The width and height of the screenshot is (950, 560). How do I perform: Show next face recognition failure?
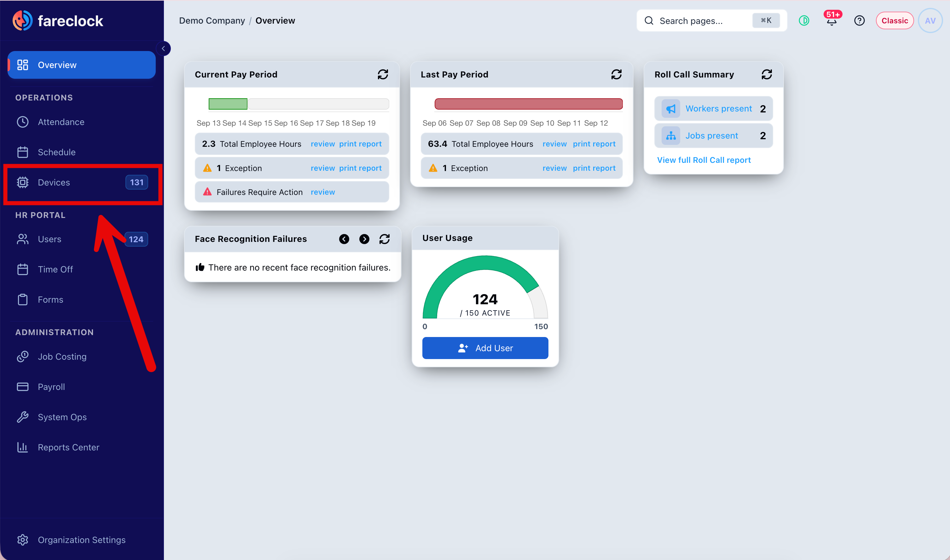364,239
